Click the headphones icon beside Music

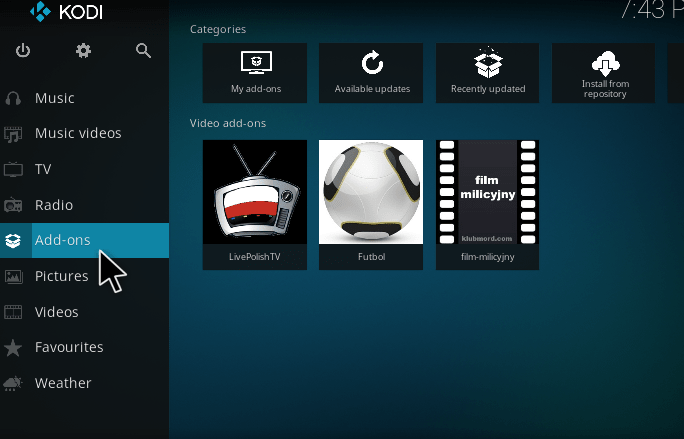pyautogui.click(x=13, y=98)
